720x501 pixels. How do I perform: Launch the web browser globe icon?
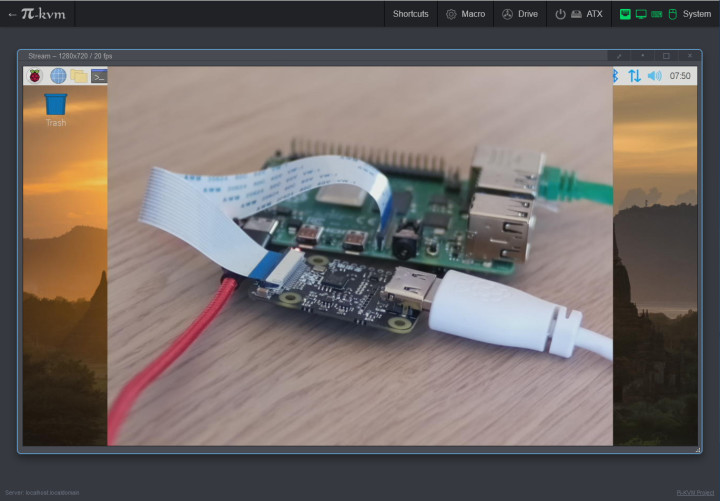(58, 76)
